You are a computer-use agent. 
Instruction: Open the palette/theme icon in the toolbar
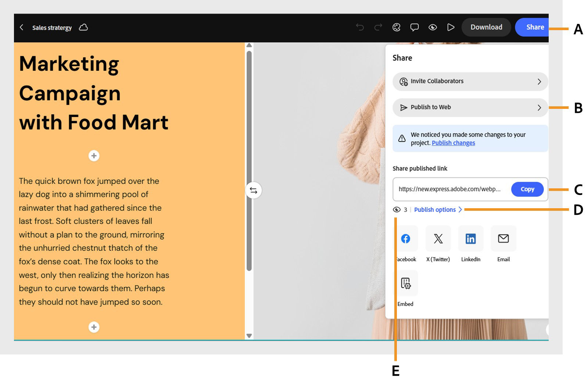click(x=396, y=27)
